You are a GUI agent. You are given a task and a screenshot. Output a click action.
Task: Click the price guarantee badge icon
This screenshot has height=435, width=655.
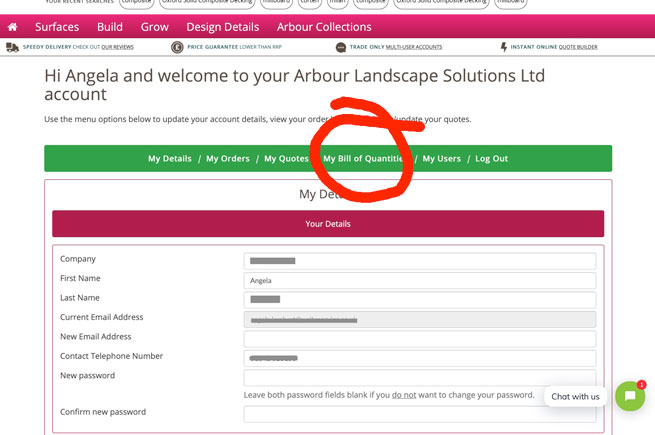tap(177, 47)
